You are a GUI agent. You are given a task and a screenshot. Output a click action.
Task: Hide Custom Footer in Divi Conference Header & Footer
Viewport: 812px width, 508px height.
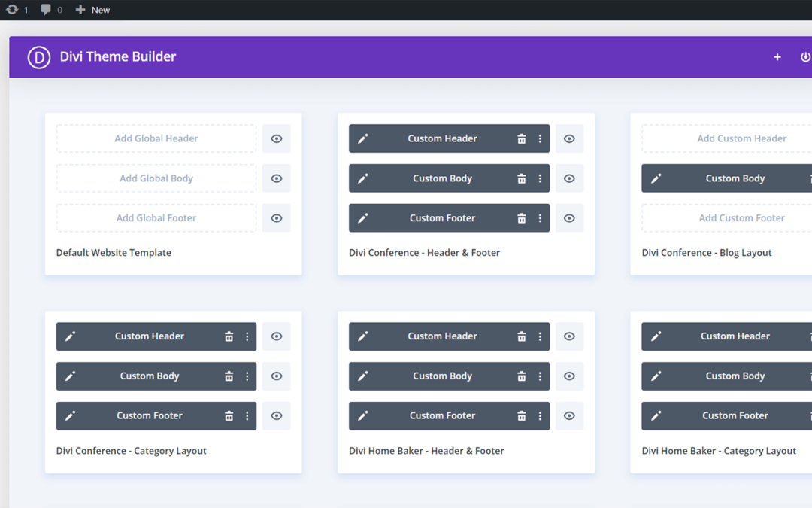569,218
